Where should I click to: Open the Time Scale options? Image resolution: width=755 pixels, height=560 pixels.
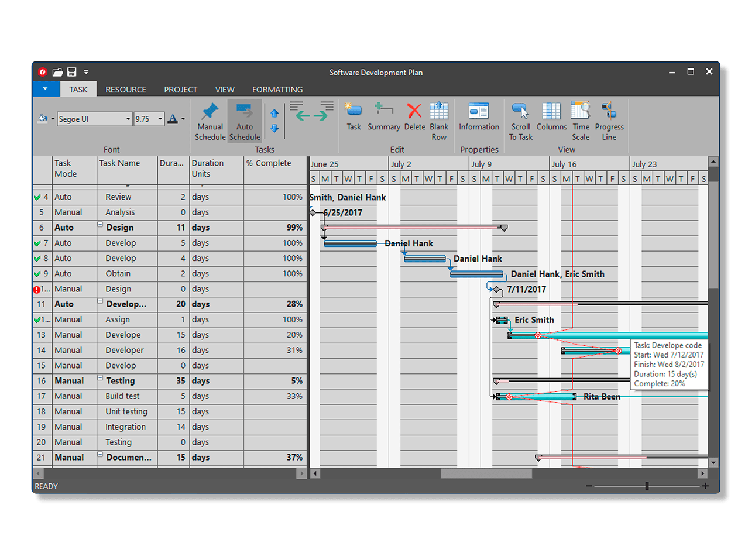[x=581, y=120]
